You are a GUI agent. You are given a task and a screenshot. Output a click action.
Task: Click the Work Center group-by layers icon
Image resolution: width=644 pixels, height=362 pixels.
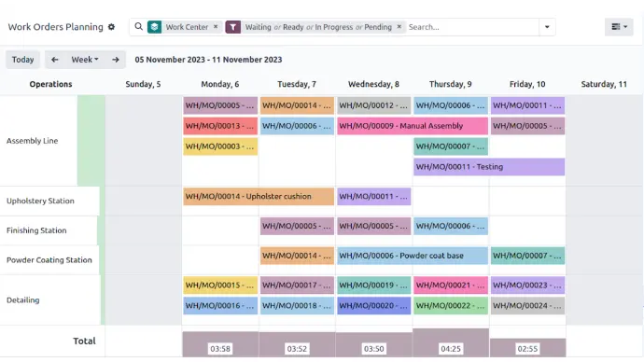click(x=154, y=27)
